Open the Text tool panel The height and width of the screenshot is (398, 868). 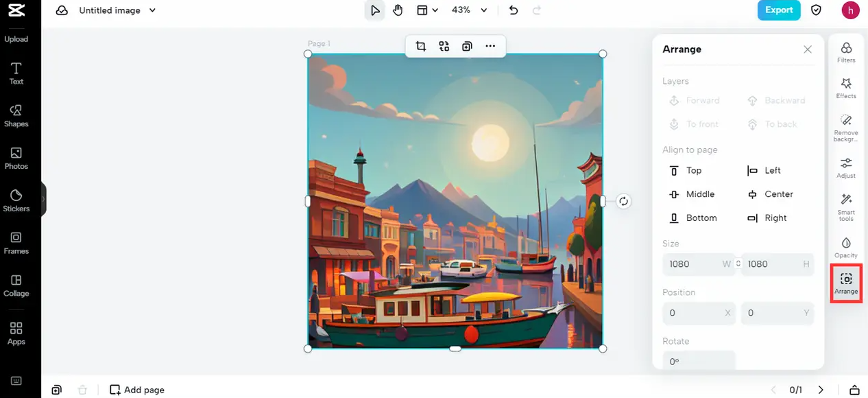coord(16,73)
